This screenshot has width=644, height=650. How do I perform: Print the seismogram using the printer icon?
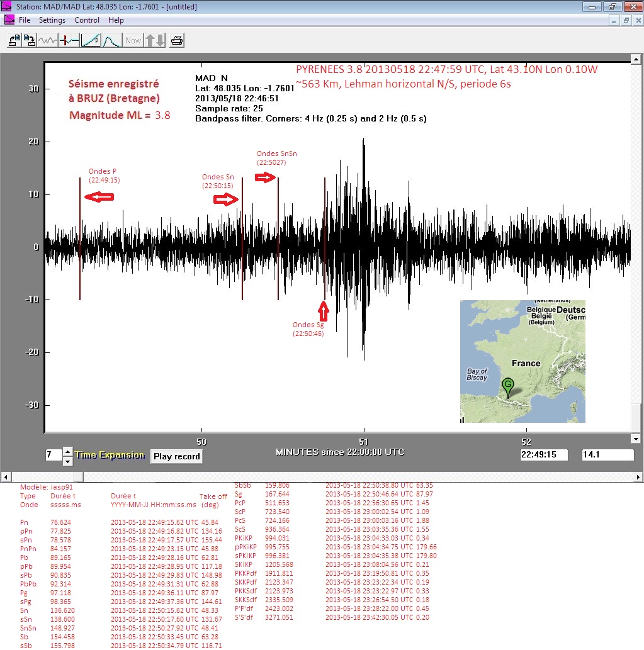click(x=177, y=40)
